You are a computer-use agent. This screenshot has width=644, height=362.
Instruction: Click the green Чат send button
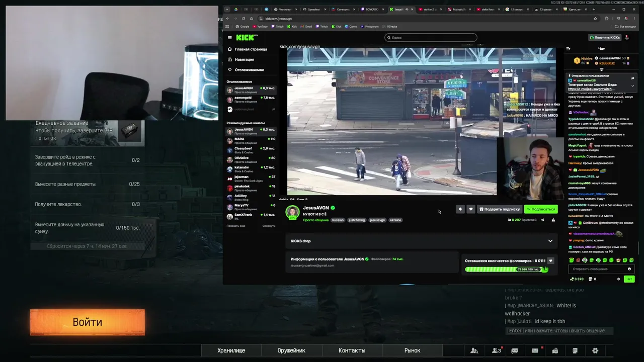629,279
